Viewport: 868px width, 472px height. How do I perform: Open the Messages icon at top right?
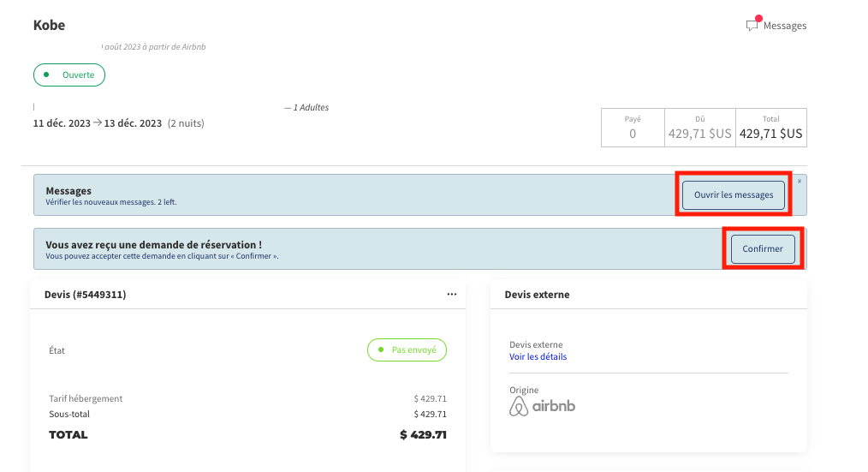pyautogui.click(x=752, y=24)
